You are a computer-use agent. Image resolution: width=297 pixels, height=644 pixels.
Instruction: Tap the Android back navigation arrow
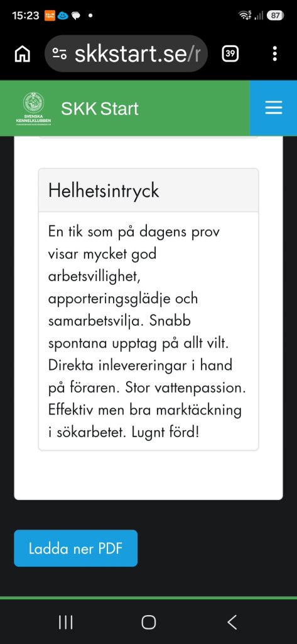[232, 622]
